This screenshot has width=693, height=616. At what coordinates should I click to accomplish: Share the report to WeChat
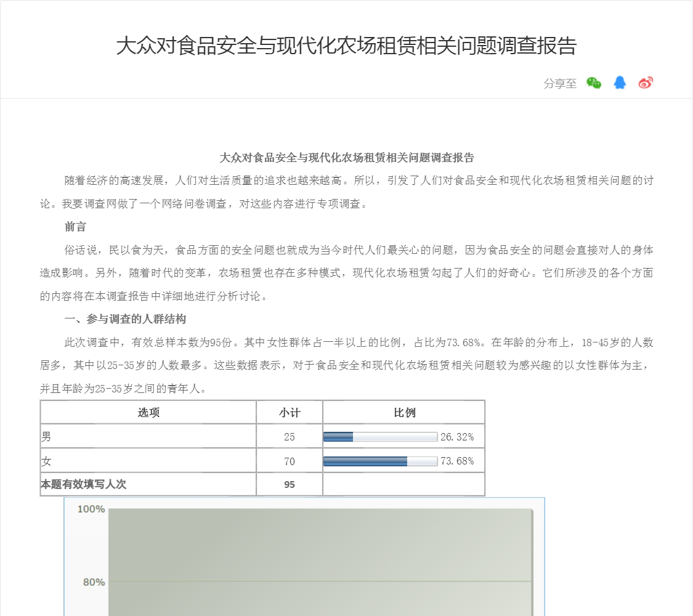[594, 83]
